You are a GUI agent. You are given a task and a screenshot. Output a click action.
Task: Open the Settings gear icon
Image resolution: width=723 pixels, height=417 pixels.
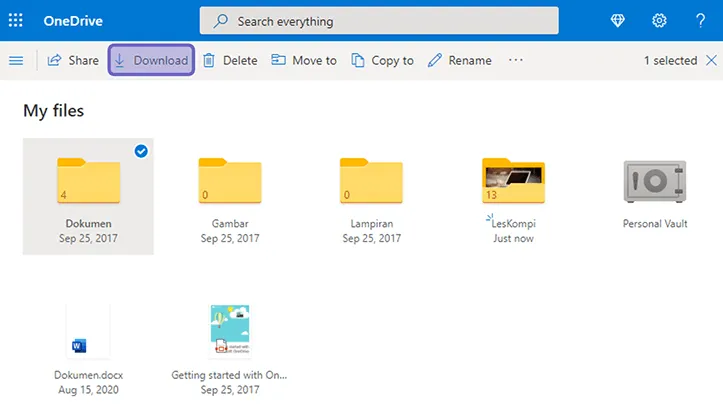coord(659,20)
